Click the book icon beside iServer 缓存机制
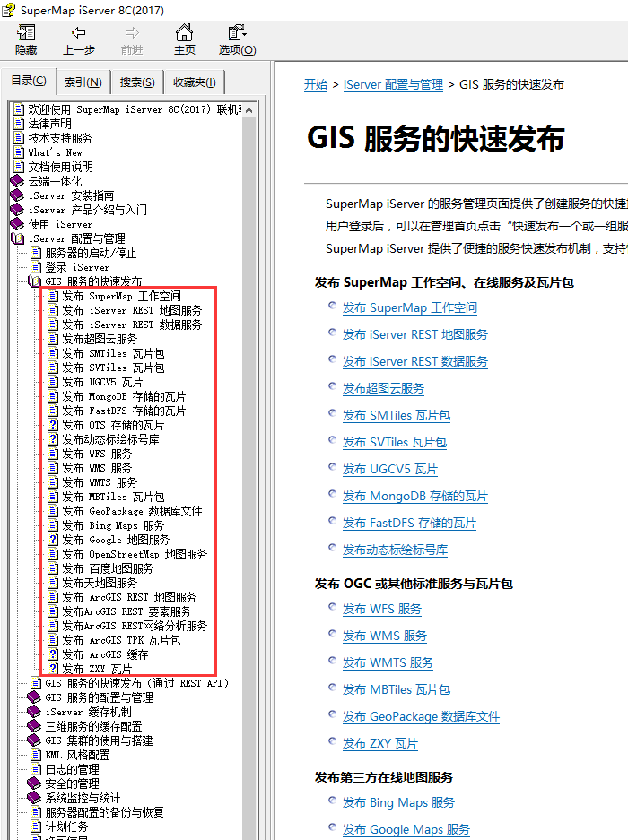628x840 pixels. 34,712
